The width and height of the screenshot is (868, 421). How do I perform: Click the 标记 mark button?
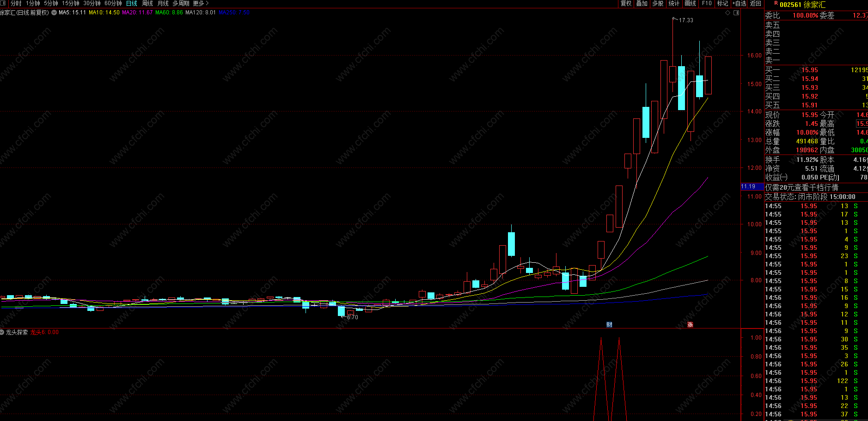click(723, 3)
